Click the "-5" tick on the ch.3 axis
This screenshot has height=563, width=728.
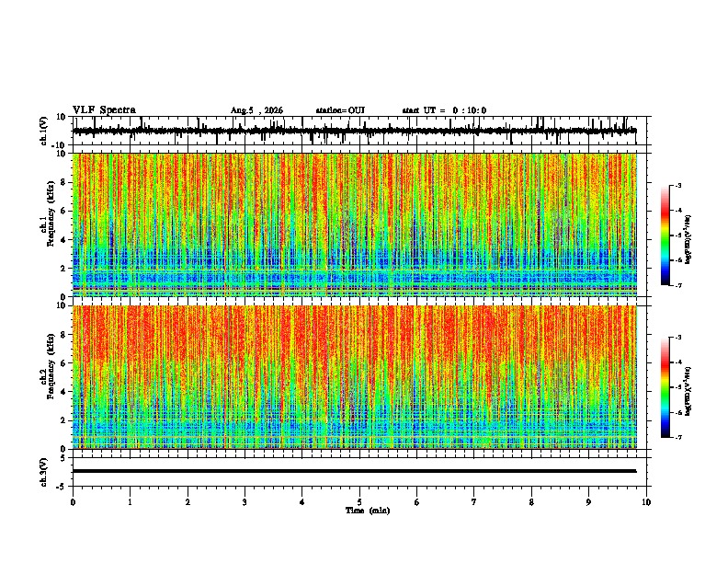(x=62, y=487)
